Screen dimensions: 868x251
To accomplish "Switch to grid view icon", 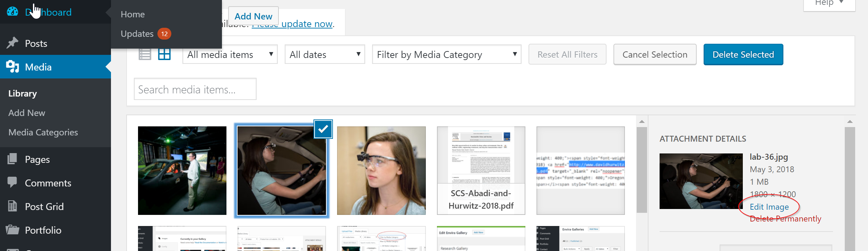I will click(x=164, y=54).
